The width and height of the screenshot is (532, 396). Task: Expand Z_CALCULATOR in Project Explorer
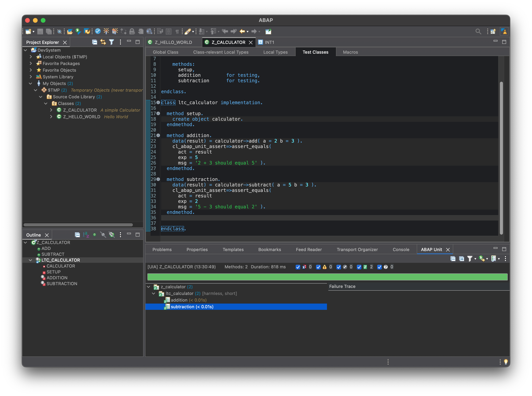click(51, 110)
